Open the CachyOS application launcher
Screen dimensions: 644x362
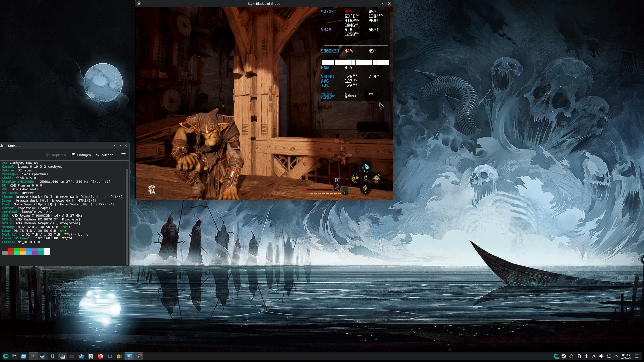[x=6, y=356]
